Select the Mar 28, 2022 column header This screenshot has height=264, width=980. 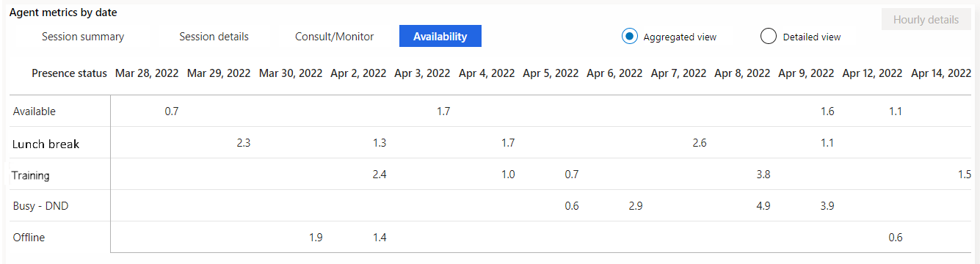147,73
